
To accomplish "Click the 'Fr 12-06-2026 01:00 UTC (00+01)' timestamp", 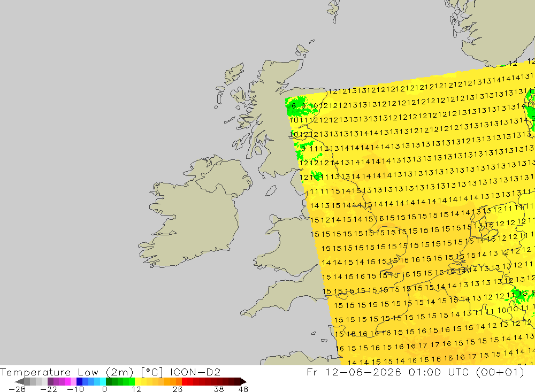I will pos(415,372).
